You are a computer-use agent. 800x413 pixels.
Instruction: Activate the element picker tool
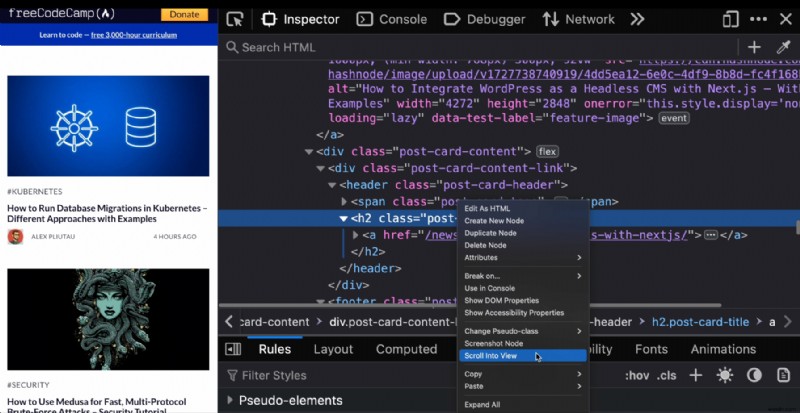point(235,19)
